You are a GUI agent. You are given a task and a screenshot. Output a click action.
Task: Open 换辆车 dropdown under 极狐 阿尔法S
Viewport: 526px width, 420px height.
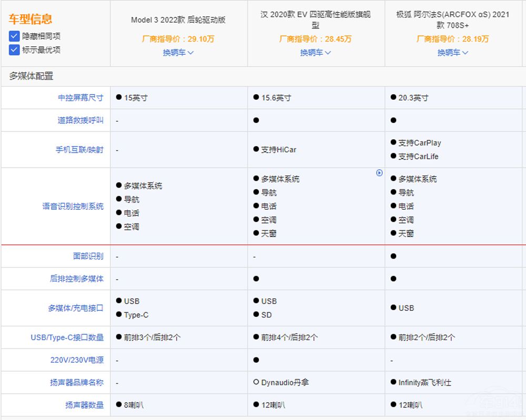tap(453, 53)
